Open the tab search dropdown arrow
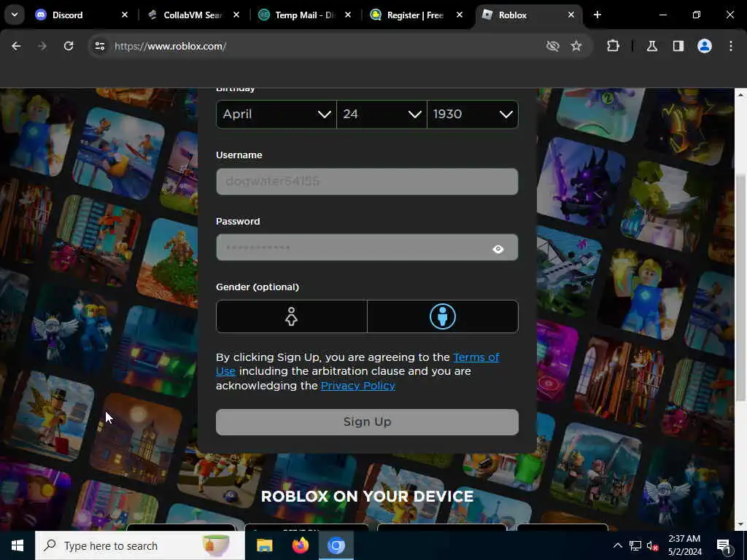Screen dimensions: 747x560 coord(15,15)
